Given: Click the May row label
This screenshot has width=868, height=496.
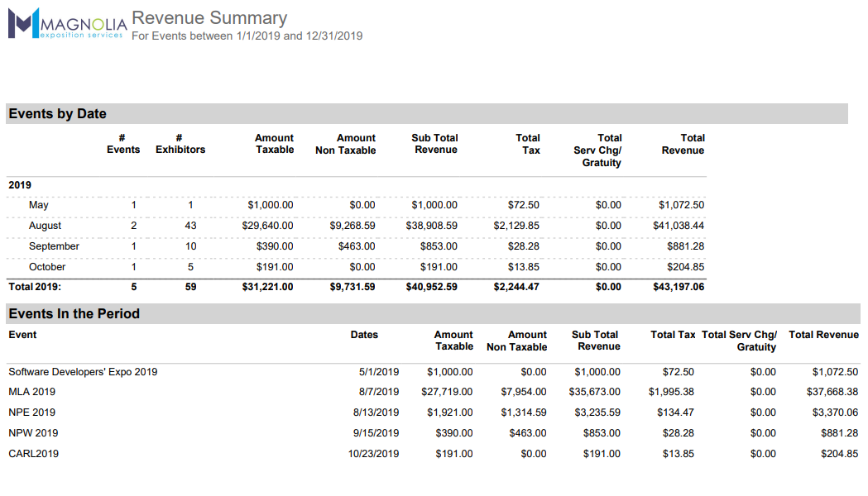Looking at the screenshot, I should 38,205.
